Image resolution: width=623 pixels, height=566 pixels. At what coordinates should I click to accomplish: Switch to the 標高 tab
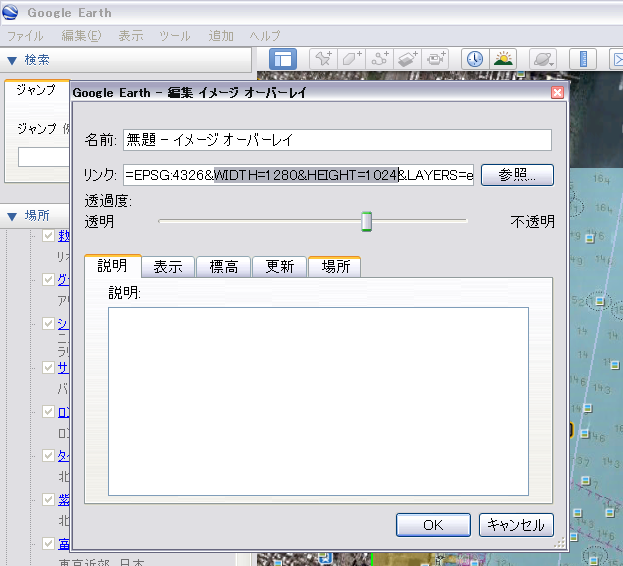(224, 267)
